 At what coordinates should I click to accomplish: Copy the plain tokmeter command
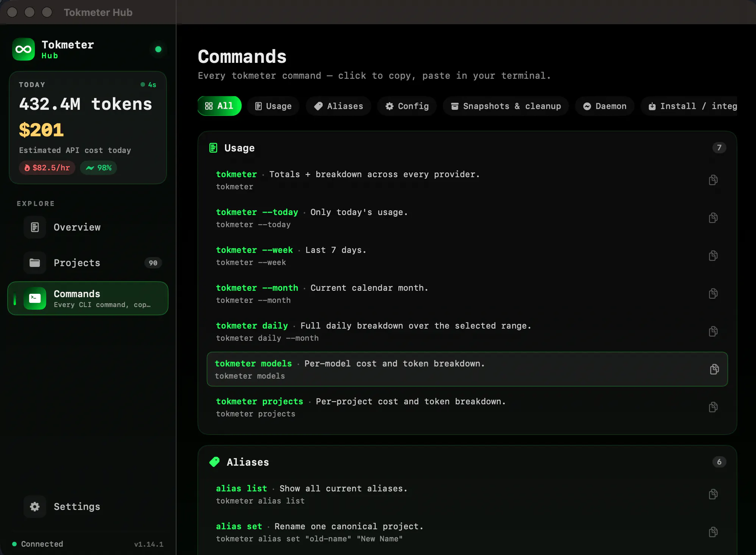[713, 180]
